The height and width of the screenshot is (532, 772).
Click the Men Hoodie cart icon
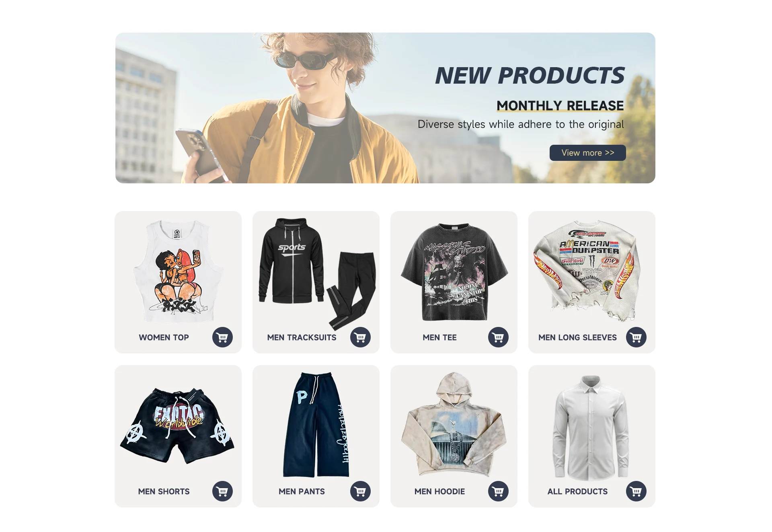point(498,491)
